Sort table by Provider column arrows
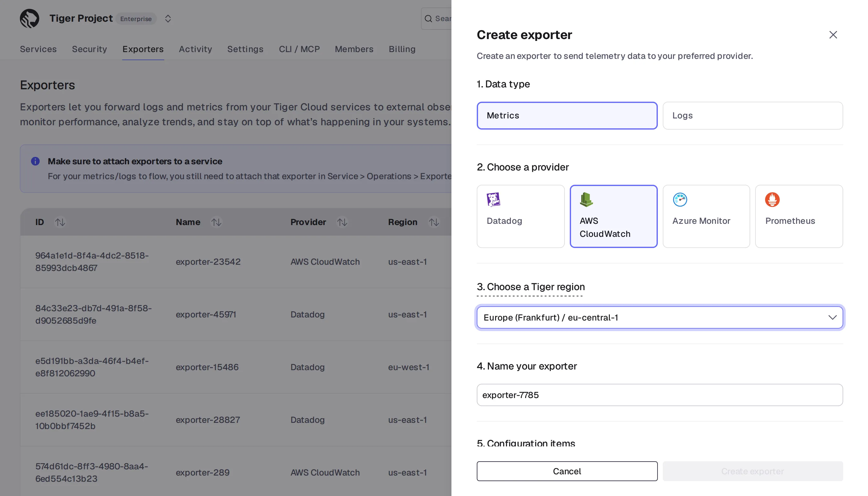 tap(342, 222)
